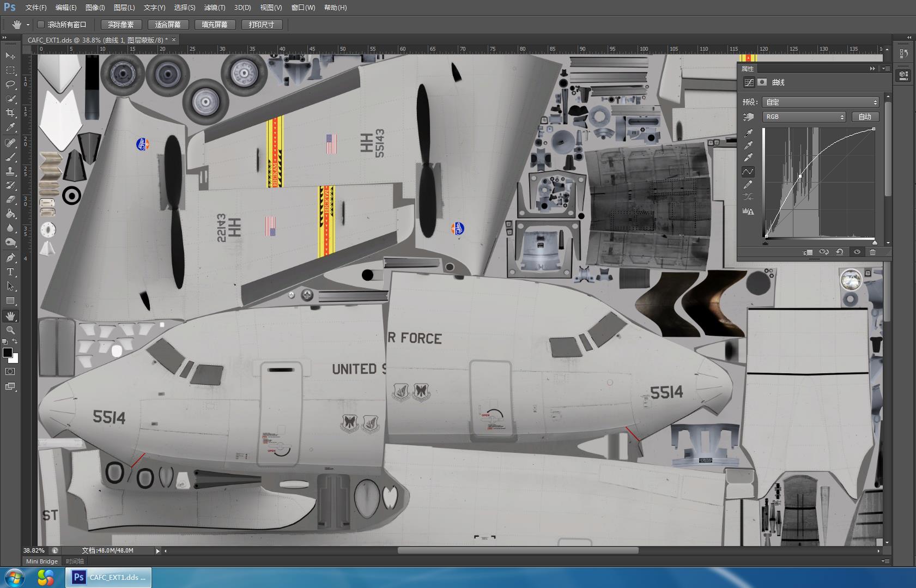The height and width of the screenshot is (588, 916).
Task: Select the Paint Bucket tool
Action: (x=10, y=214)
